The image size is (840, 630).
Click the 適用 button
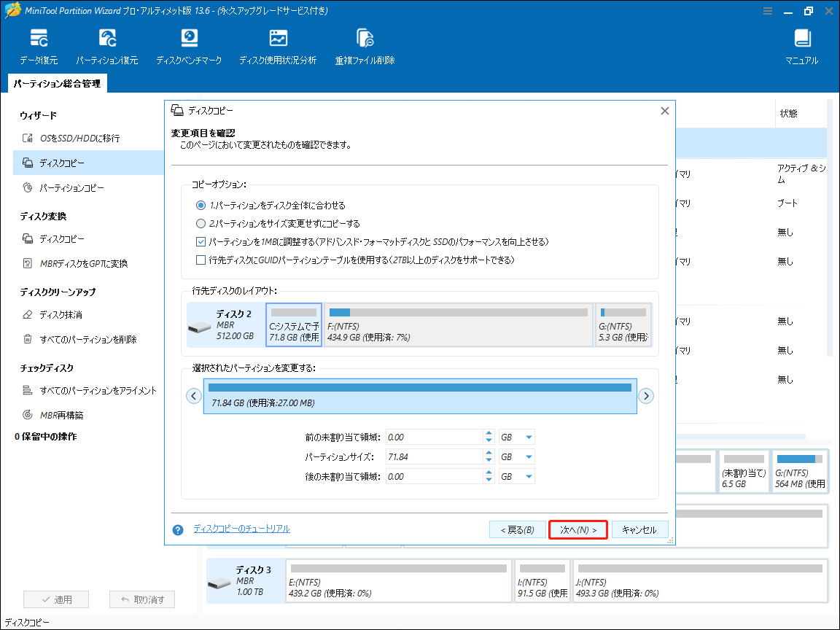pos(56,599)
